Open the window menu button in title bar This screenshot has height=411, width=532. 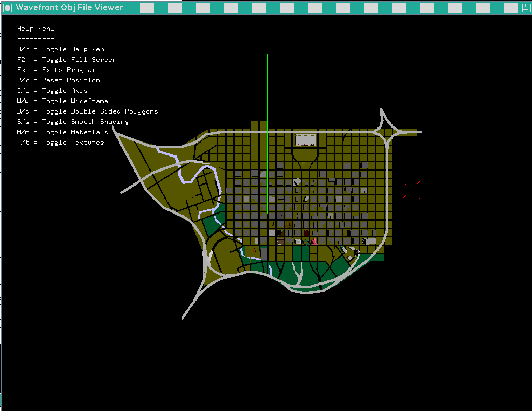pos(7,7)
